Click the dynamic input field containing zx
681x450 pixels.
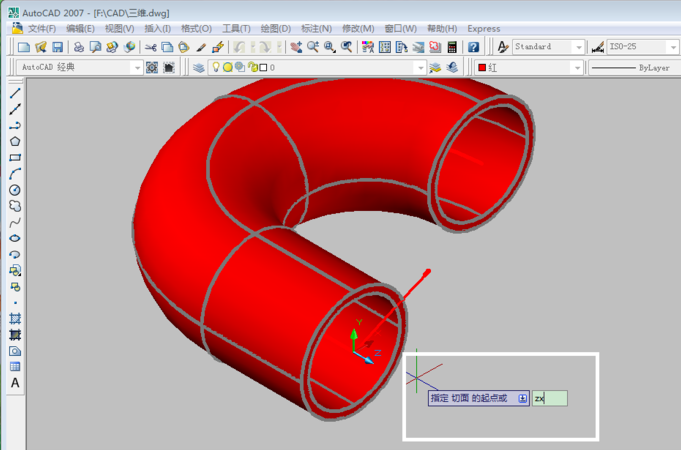point(549,398)
